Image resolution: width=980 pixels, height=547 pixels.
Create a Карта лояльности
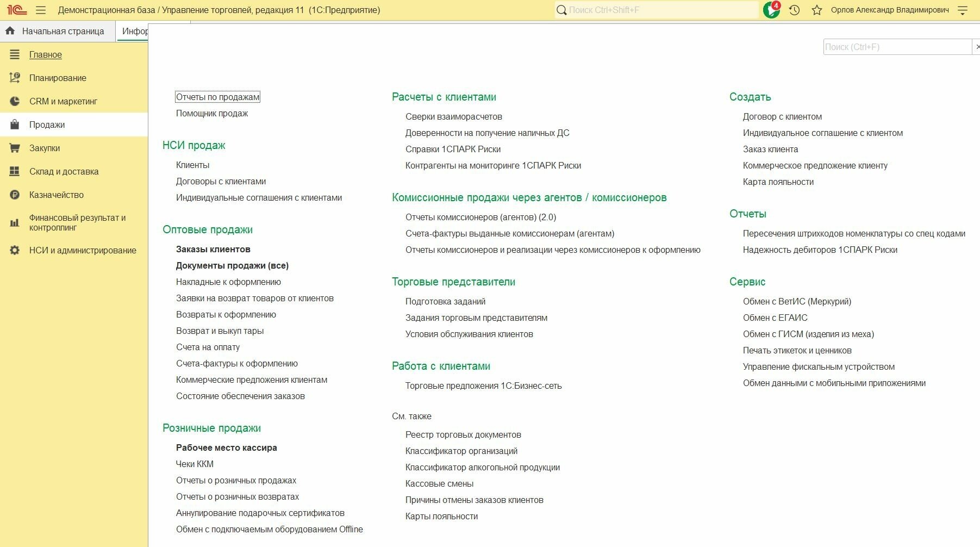tap(778, 182)
